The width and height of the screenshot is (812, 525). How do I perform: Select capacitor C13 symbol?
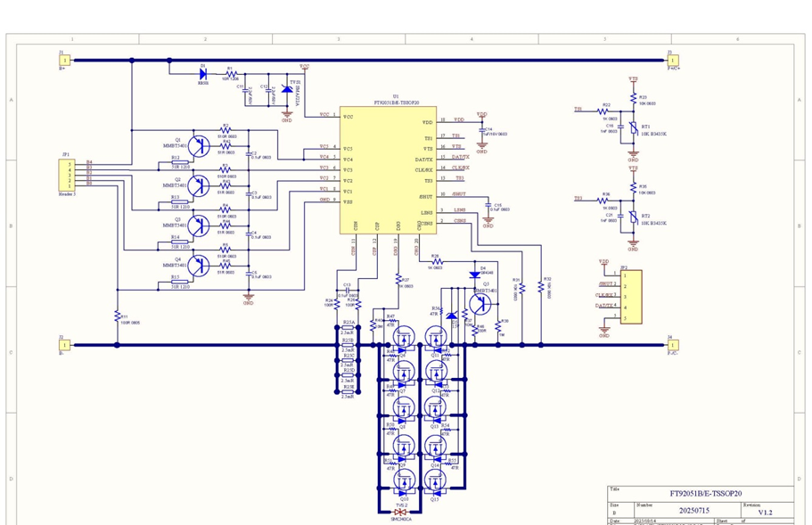[x=347, y=291]
